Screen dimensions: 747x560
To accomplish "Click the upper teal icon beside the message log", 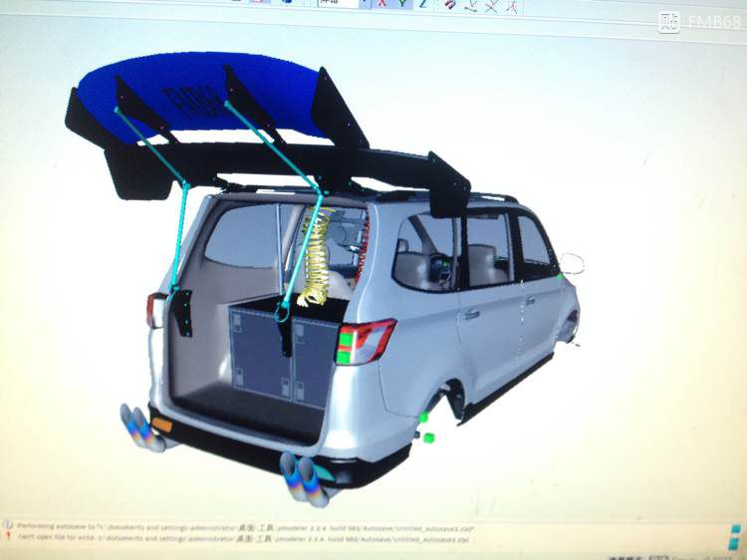I will [736, 529].
